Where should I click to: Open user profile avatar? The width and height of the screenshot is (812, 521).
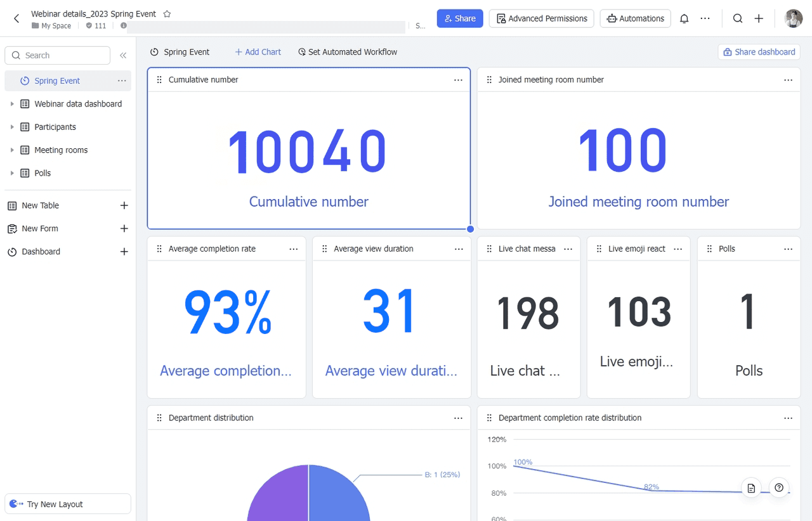[793, 18]
